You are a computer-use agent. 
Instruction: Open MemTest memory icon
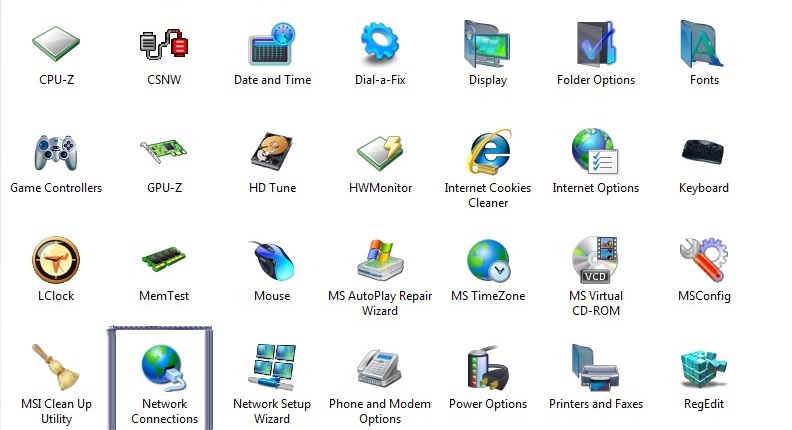(164, 261)
